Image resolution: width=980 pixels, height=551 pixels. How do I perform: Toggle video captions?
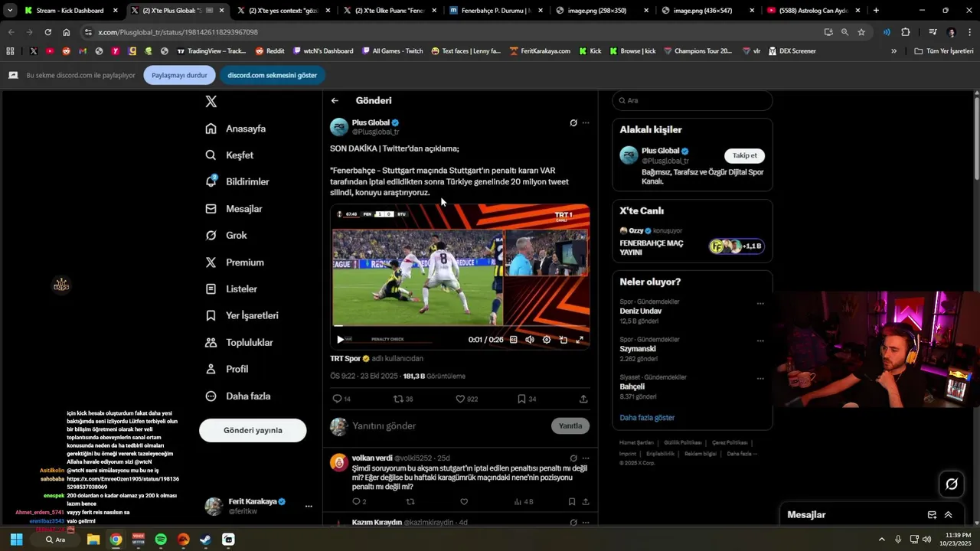pyautogui.click(x=514, y=340)
